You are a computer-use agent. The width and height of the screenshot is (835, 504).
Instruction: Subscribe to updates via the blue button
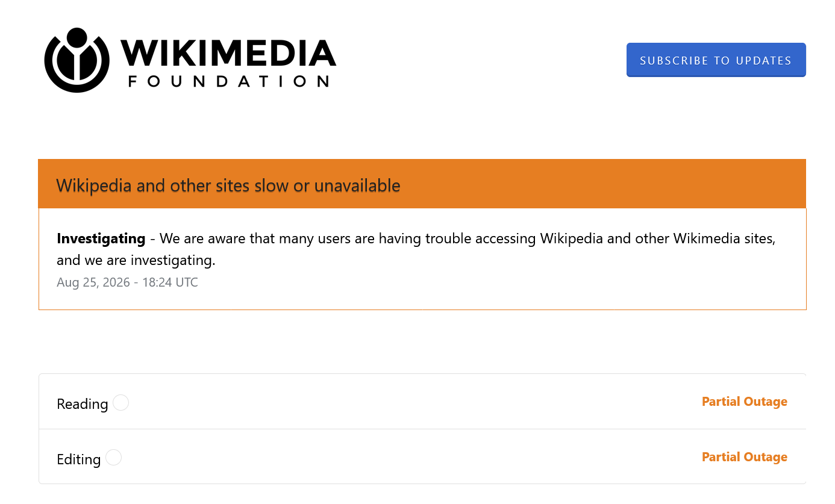tap(716, 60)
